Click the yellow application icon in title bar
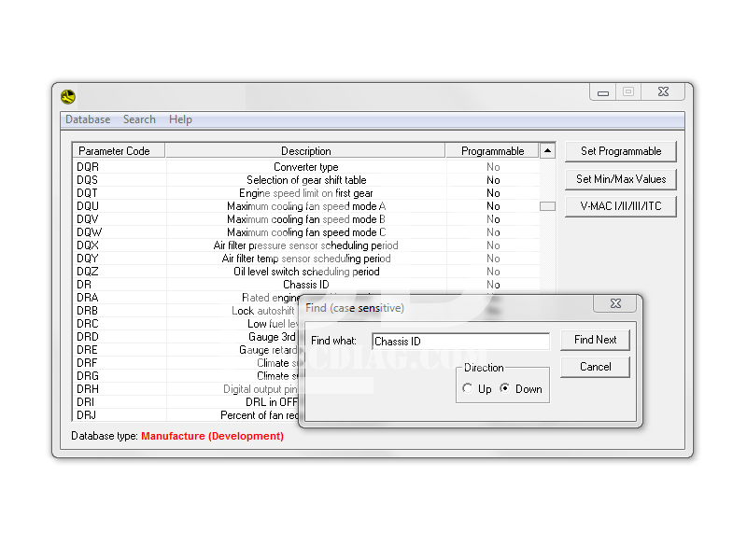This screenshot has height=560, width=747. [x=68, y=96]
